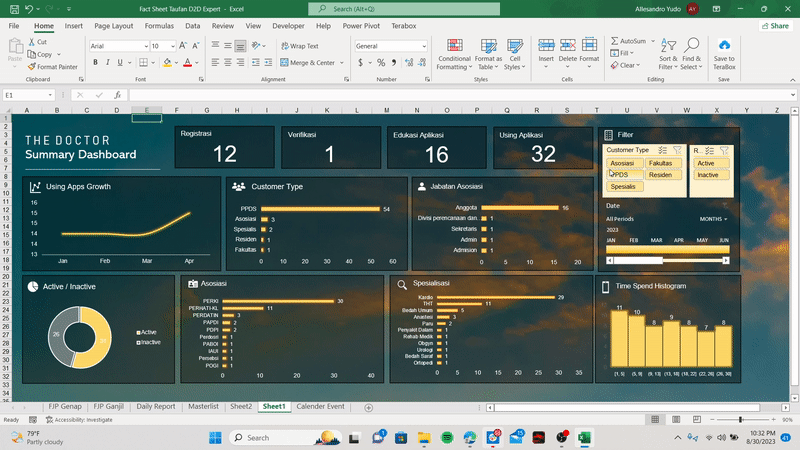The image size is (800, 450).
Task: Select Residen slicer item
Action: 663,174
